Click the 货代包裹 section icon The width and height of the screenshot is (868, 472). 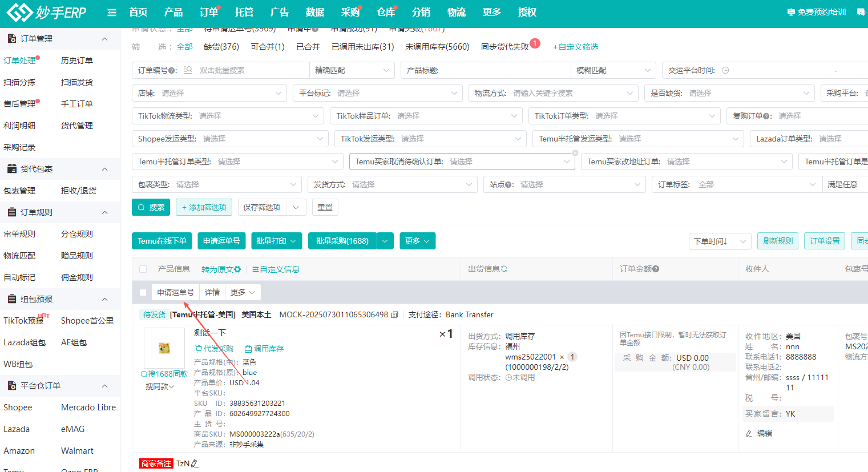pyautogui.click(x=11, y=169)
